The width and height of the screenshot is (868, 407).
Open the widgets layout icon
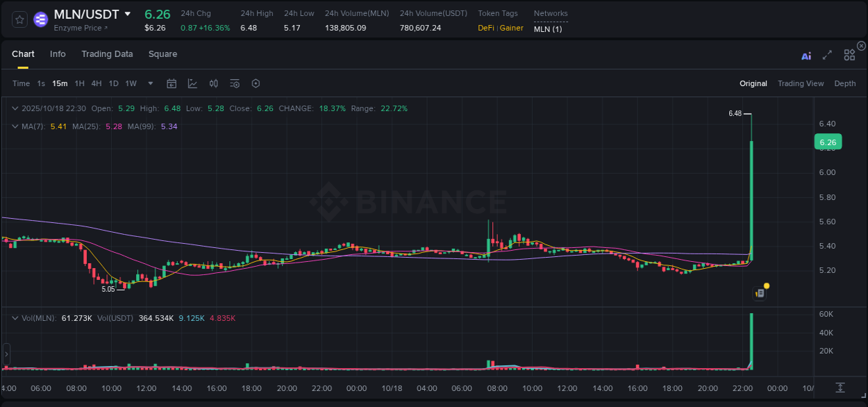(x=849, y=55)
